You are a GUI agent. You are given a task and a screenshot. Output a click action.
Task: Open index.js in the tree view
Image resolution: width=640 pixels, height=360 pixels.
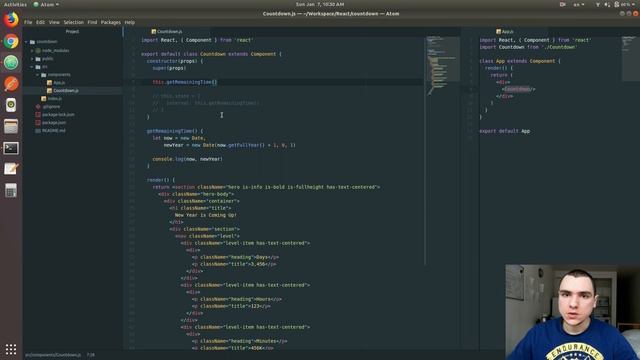[55, 98]
